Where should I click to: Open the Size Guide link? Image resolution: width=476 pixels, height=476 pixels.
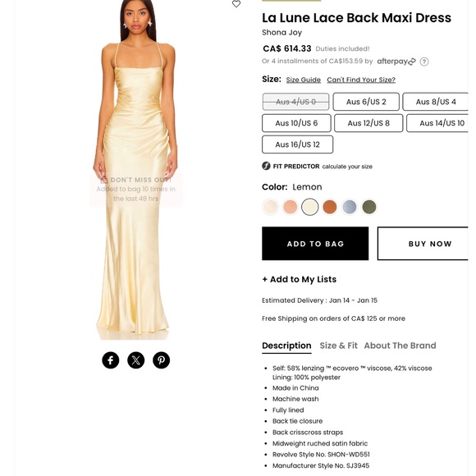(x=304, y=80)
